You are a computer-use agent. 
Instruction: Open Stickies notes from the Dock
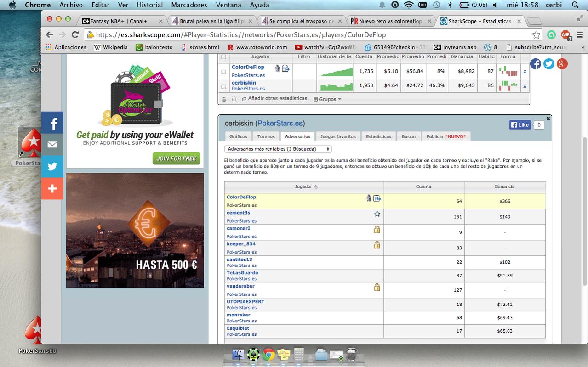(284, 354)
